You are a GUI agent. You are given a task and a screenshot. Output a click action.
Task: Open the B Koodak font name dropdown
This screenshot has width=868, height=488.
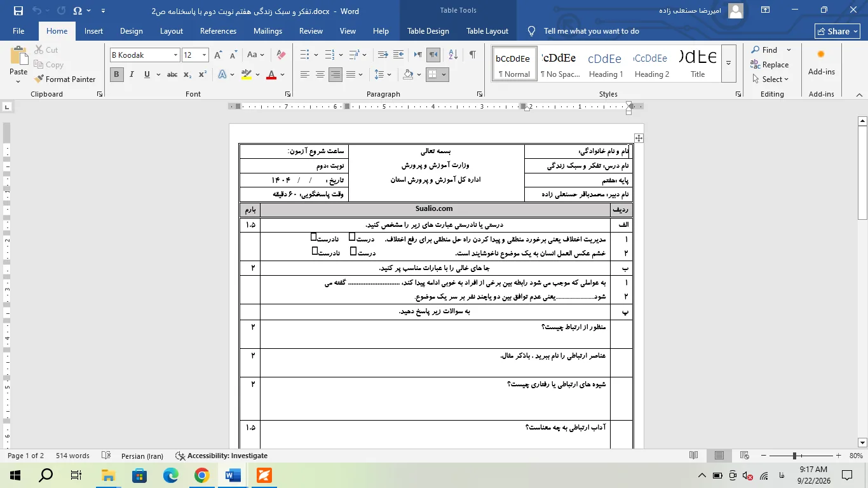tap(175, 55)
